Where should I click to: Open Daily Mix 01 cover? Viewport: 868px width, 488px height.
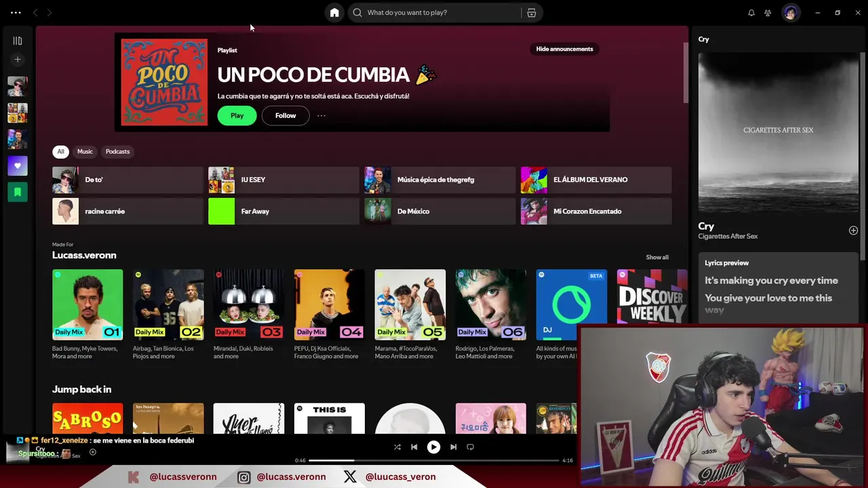coord(87,304)
